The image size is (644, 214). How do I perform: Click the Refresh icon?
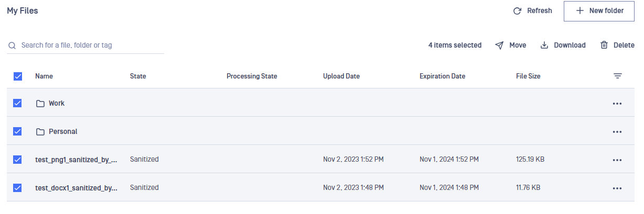[517, 11]
